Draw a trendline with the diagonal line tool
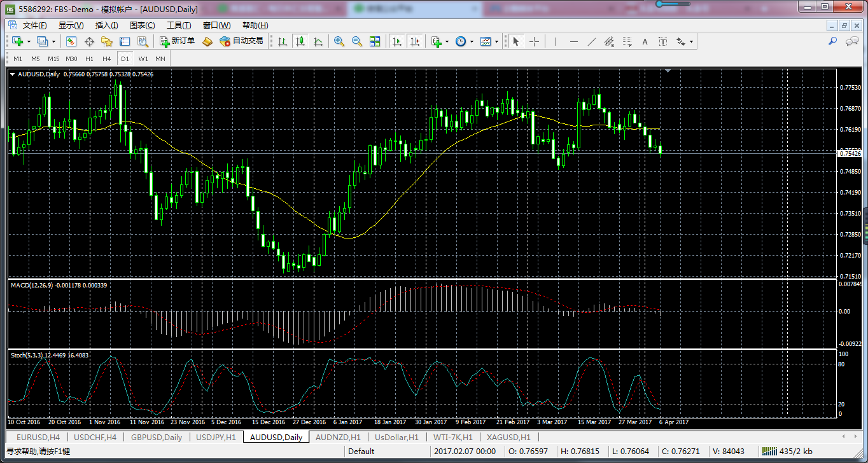This screenshot has height=463, width=868. click(x=591, y=41)
